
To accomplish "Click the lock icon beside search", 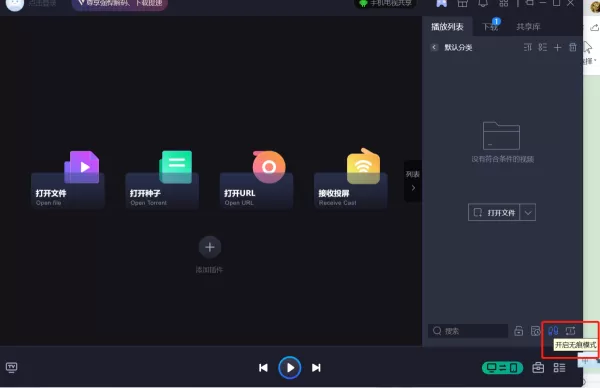I will coord(518,331).
